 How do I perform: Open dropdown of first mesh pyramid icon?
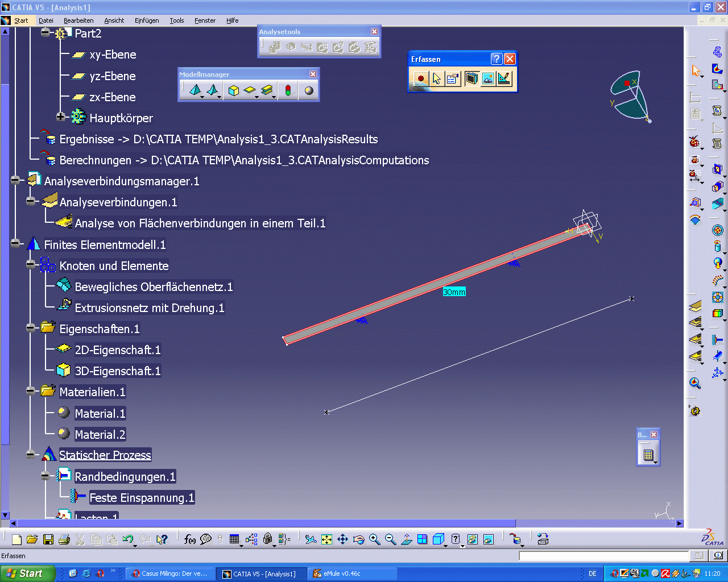coord(202,97)
